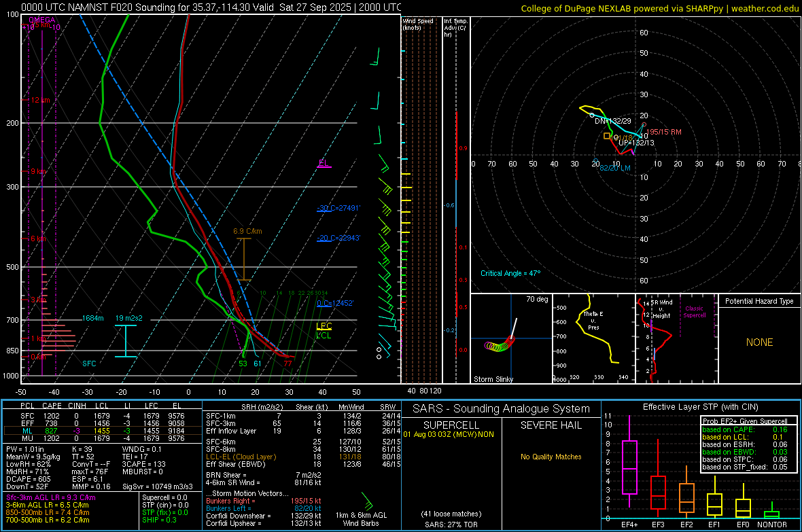Click the Storm Slinky panel label
The height and width of the screenshot is (532, 802).
[493, 379]
